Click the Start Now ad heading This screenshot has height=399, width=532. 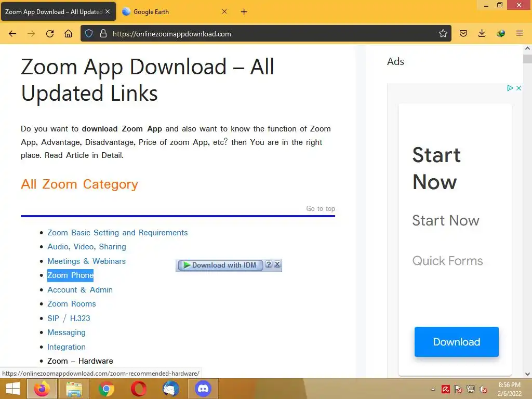[x=436, y=169]
